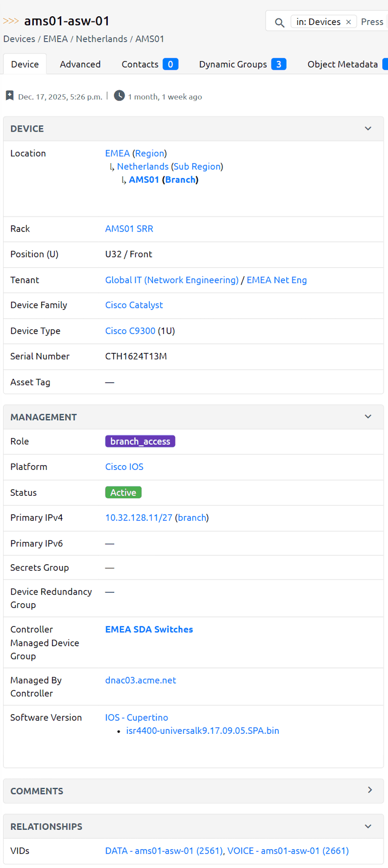Collapse the Management panel
388x868 pixels.
(368, 417)
